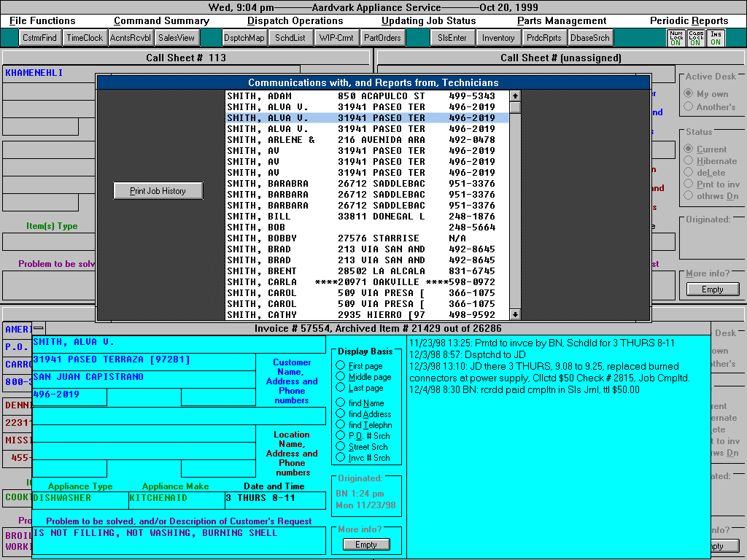This screenshot has width=747, height=560.
Task: Open the Inventory toolbar button
Action: [498, 38]
